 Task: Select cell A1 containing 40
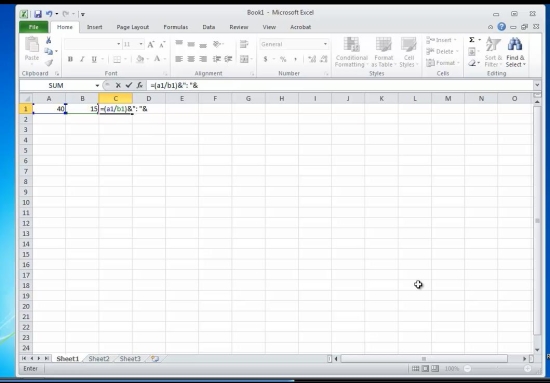click(49, 109)
